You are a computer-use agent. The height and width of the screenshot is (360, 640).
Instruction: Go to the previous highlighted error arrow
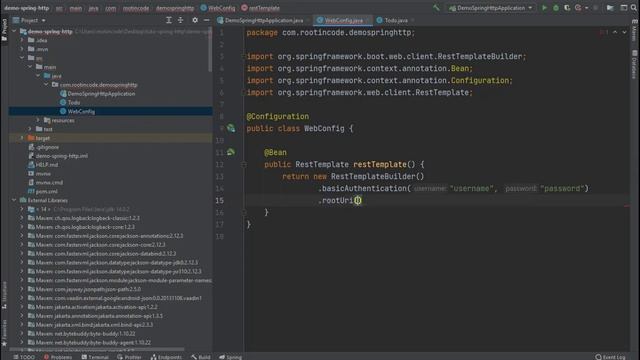[x=615, y=32]
